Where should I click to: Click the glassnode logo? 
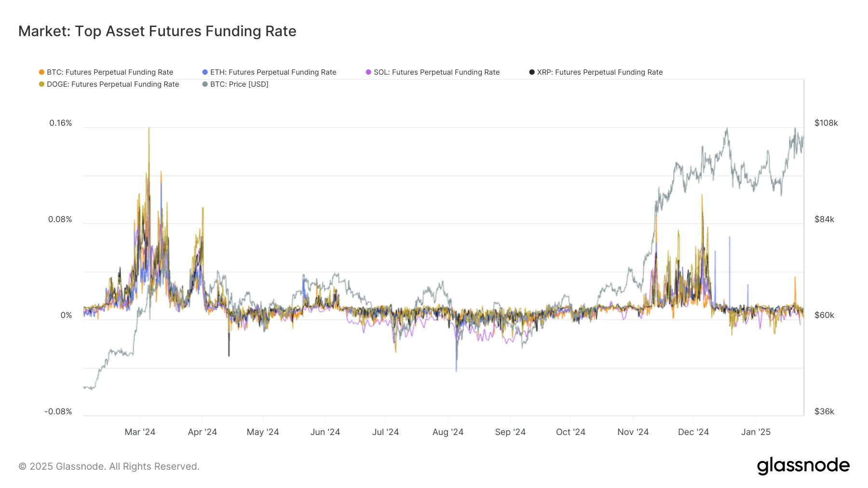click(803, 465)
